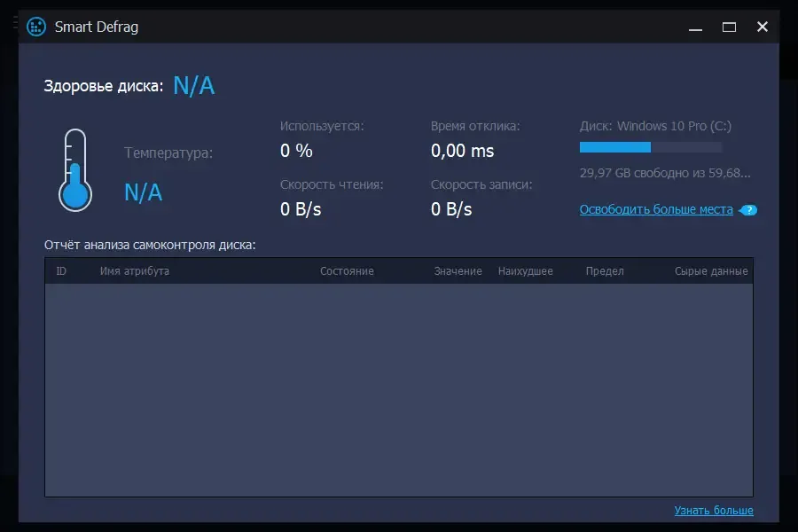The image size is (798, 532).
Task: Click the Smart Defrag logo icon
Action: tap(36, 27)
